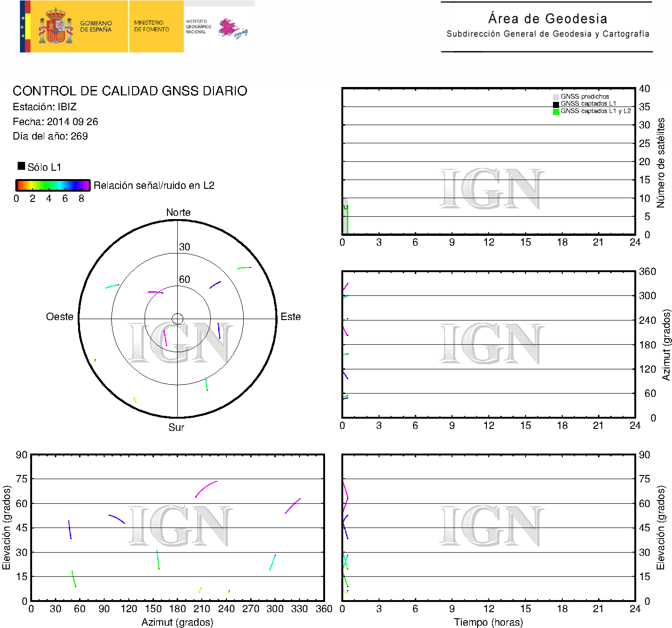Click the 'CONTROL DE CALIDAD GNSS DIARIO' title
This screenshot has height=628, width=672.
pyautogui.click(x=130, y=91)
